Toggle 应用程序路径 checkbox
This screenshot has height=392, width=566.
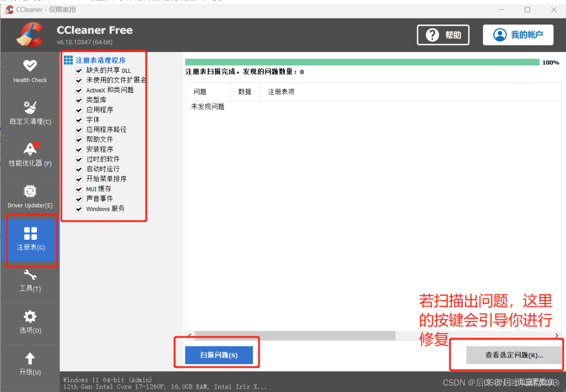coord(79,130)
